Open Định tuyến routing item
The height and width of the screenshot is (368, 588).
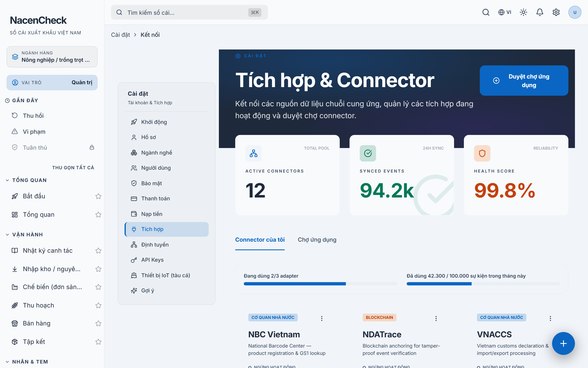pyautogui.click(x=167, y=245)
